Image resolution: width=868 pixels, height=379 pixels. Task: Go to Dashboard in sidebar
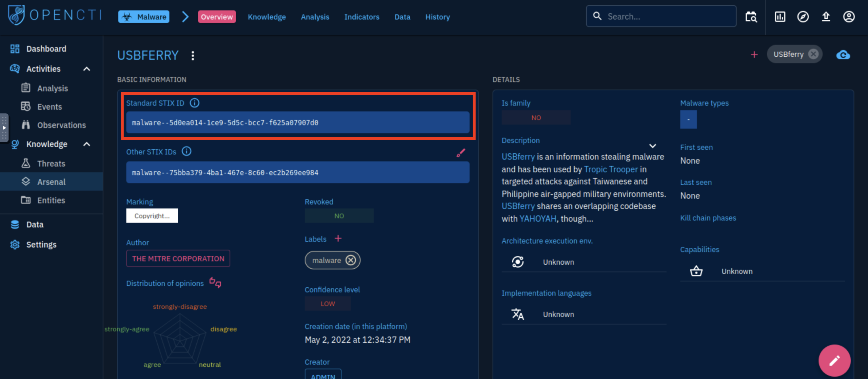[x=51, y=49]
